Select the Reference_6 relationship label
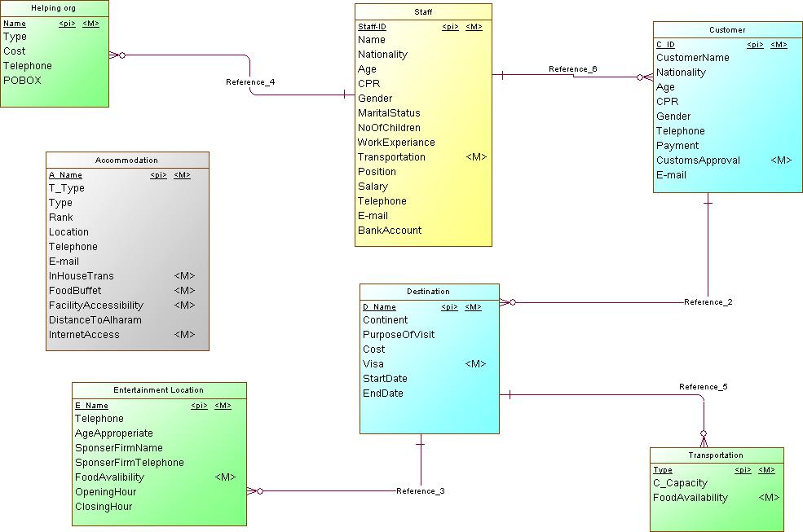The height and width of the screenshot is (532, 803). tap(572, 69)
